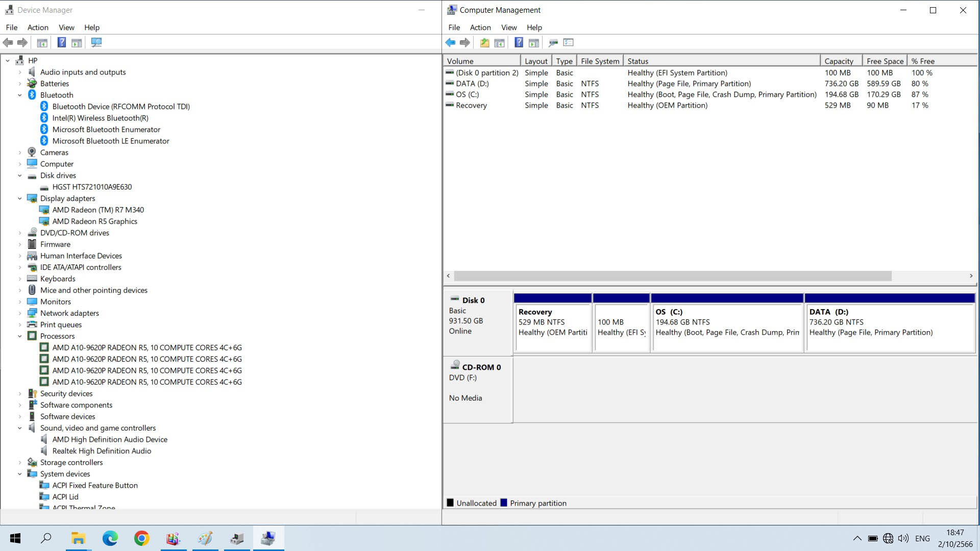This screenshot has height=551, width=980.
Task: Toggle console tree icon in Computer Management toolbar
Action: click(500, 43)
